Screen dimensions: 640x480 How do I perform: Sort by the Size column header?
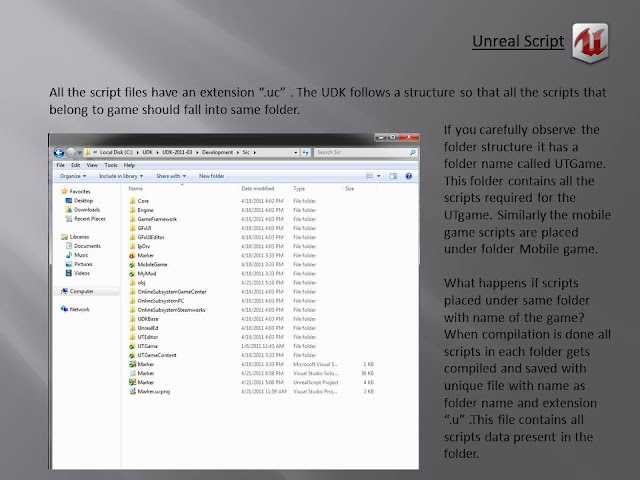tap(349, 189)
